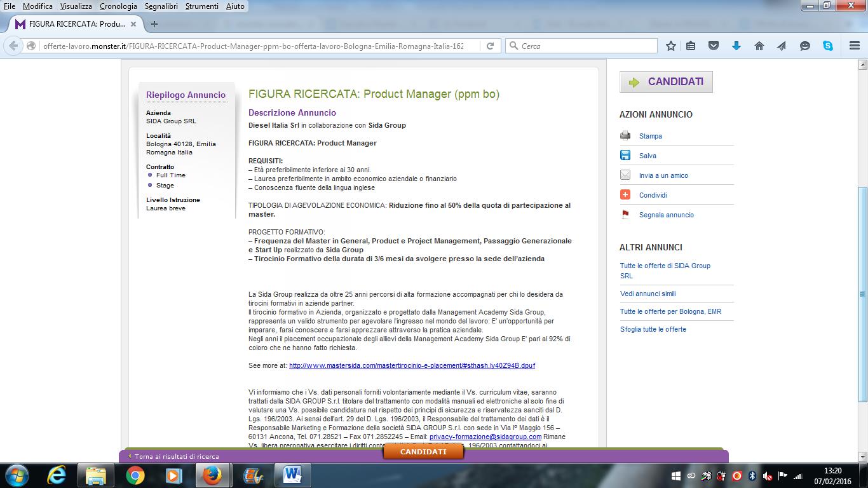Open Tutte le offerte di SIDA Group SRL
This screenshot has height=488, width=868.
[x=665, y=271]
